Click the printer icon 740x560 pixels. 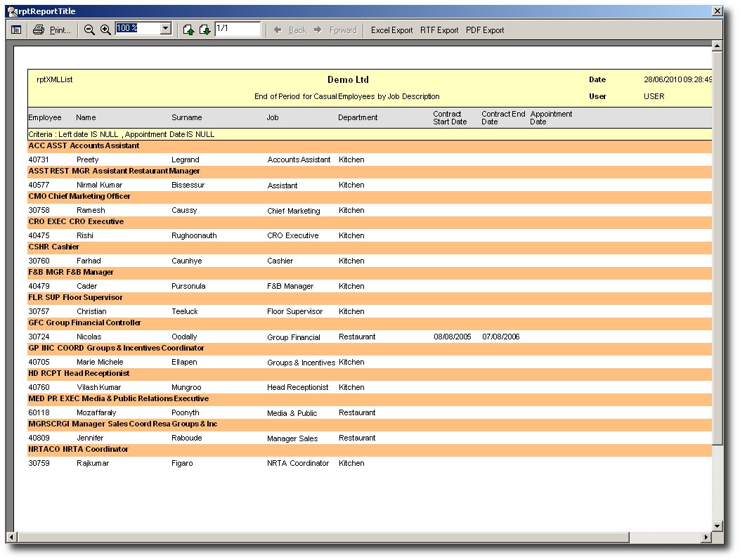[x=39, y=30]
